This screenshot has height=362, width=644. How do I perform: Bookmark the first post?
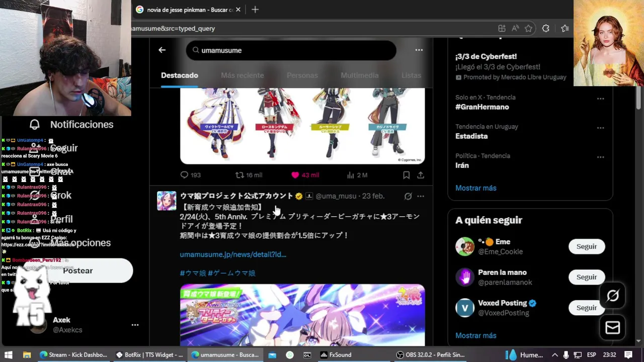pos(406,175)
